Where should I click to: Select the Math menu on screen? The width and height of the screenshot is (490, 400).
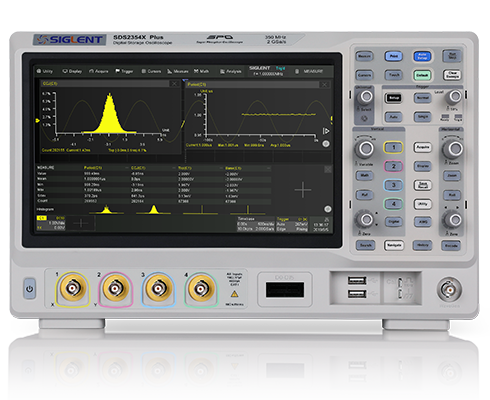pyautogui.click(x=201, y=71)
